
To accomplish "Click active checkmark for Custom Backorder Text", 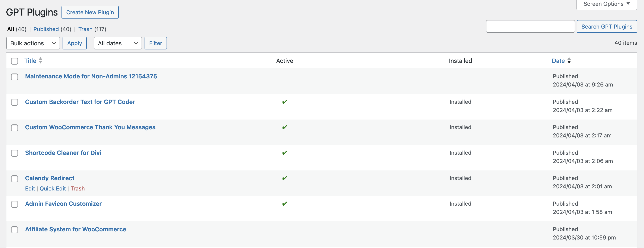I will (284, 102).
